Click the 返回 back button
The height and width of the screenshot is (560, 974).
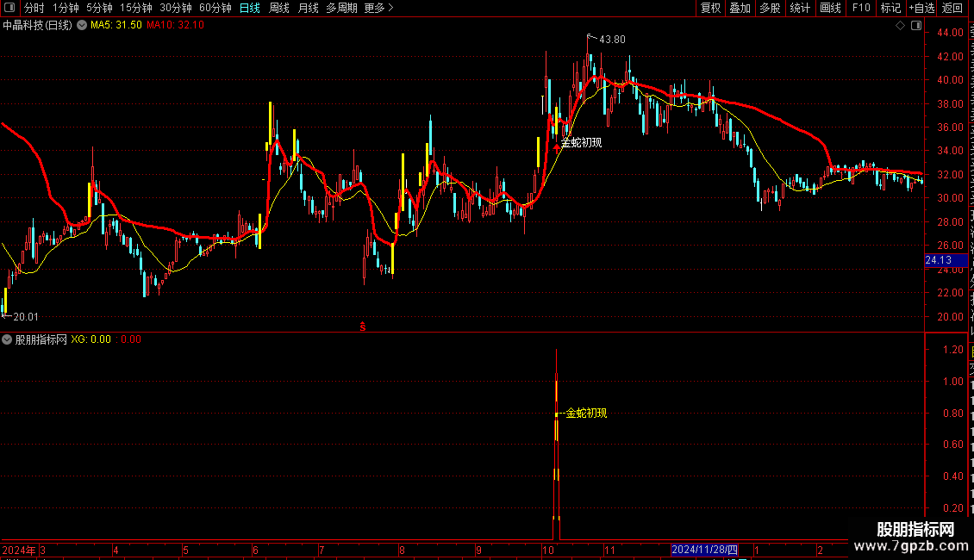point(952,8)
